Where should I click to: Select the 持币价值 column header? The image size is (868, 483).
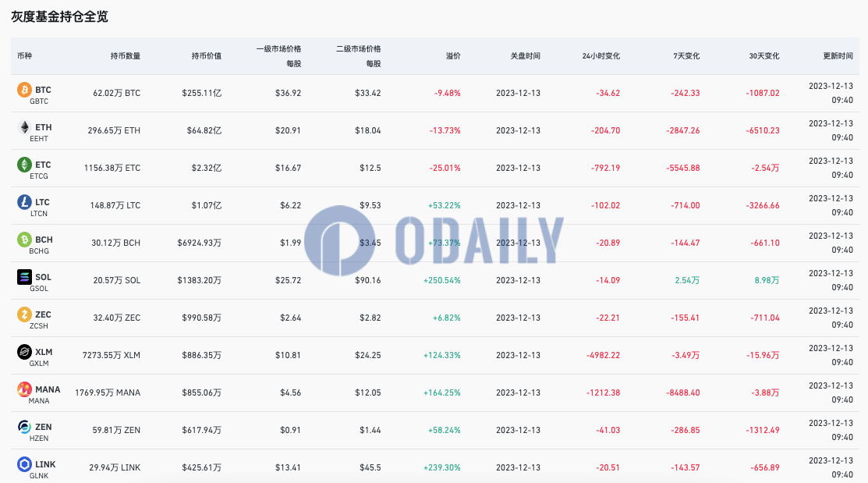click(207, 56)
